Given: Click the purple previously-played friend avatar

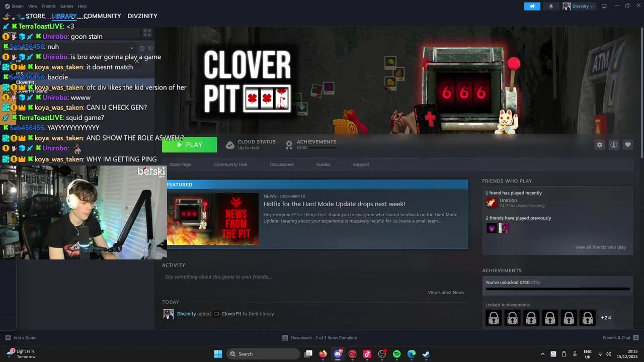Looking at the screenshot, I should point(492,228).
